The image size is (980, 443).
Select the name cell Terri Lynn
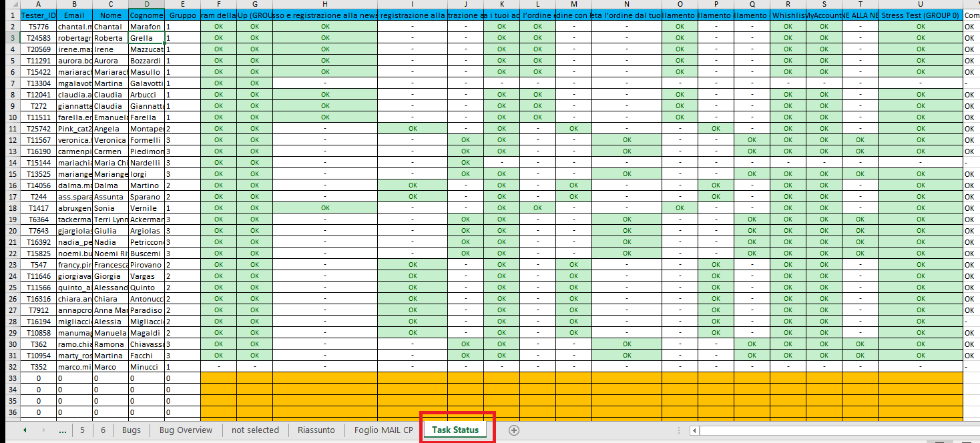click(110, 219)
